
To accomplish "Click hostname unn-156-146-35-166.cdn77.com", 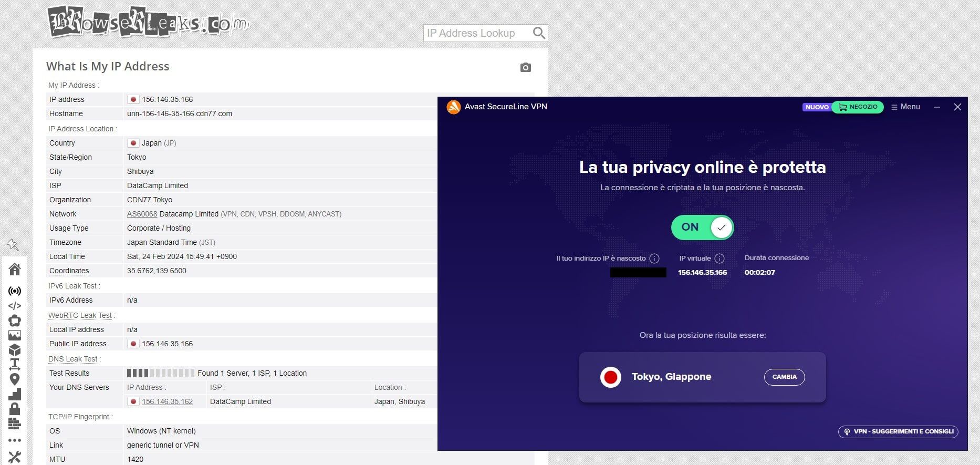I will coord(180,113).
